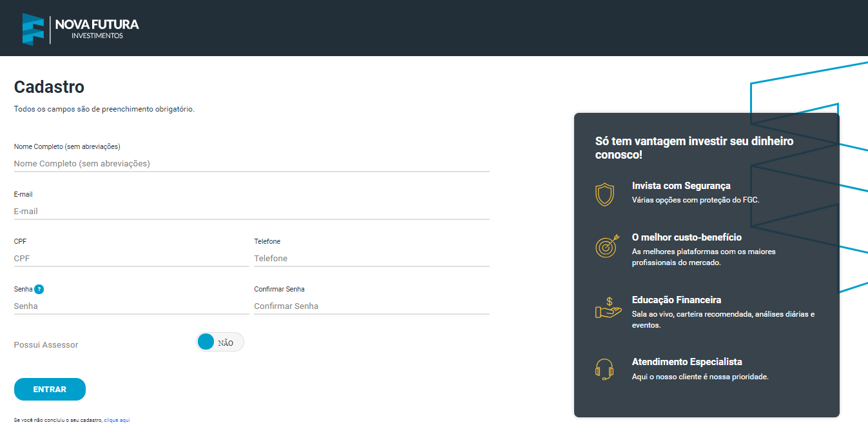
Task: Click the Invista com Segurança heading
Action: pyautogui.click(x=681, y=186)
